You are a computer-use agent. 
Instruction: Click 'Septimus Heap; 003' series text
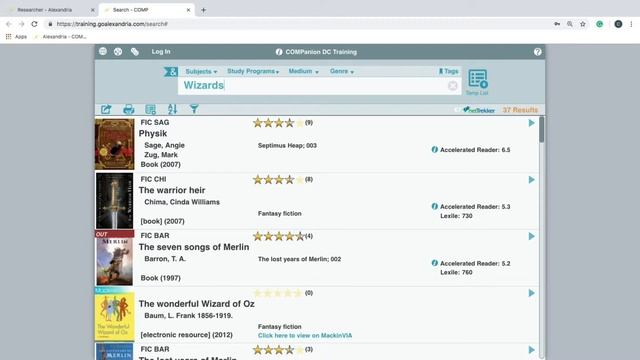pyautogui.click(x=287, y=145)
